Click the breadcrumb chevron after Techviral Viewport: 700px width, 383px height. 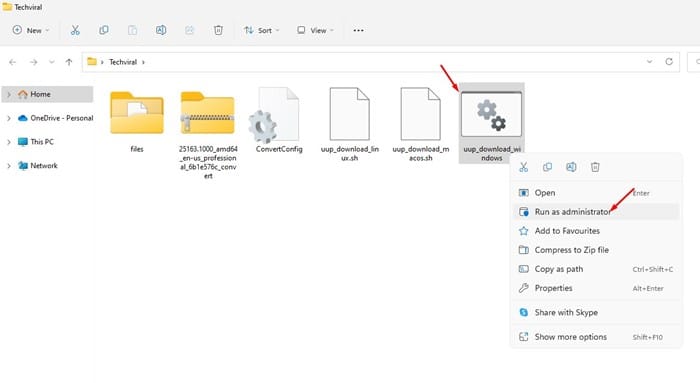pyautogui.click(x=143, y=62)
